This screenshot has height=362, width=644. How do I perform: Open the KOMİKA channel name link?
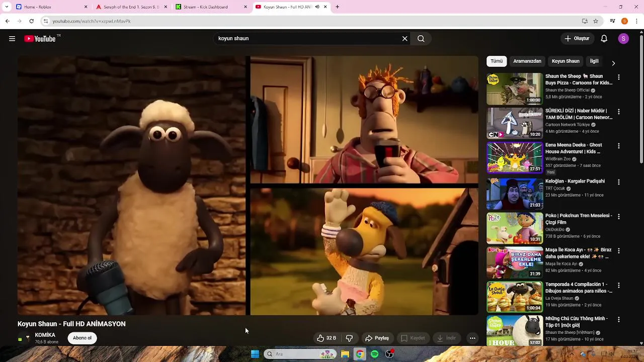pyautogui.click(x=45, y=335)
